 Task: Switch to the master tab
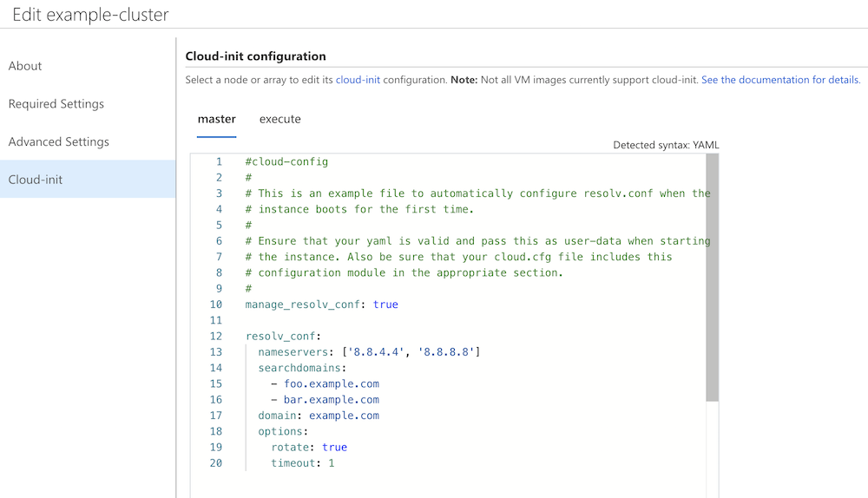coord(216,119)
